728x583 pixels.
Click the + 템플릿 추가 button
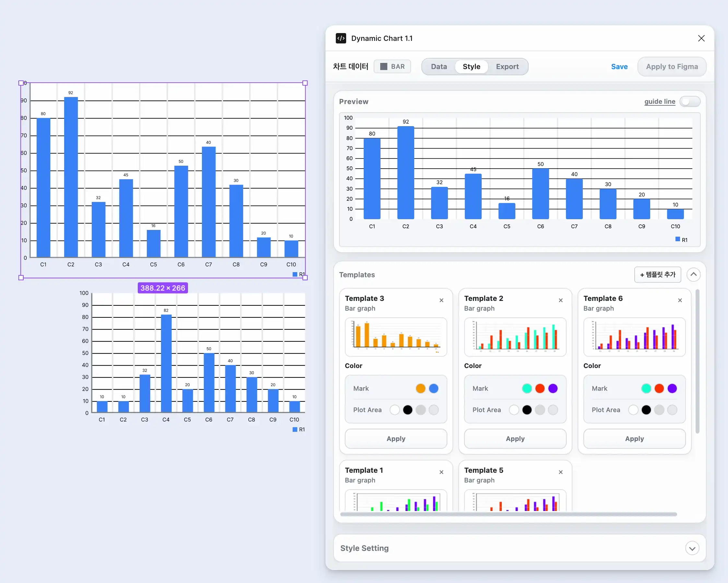[x=657, y=275]
